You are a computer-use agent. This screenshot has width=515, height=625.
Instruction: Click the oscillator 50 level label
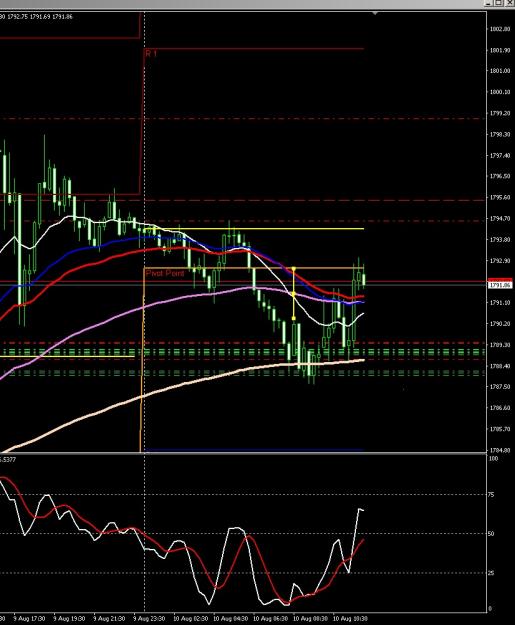(x=491, y=534)
